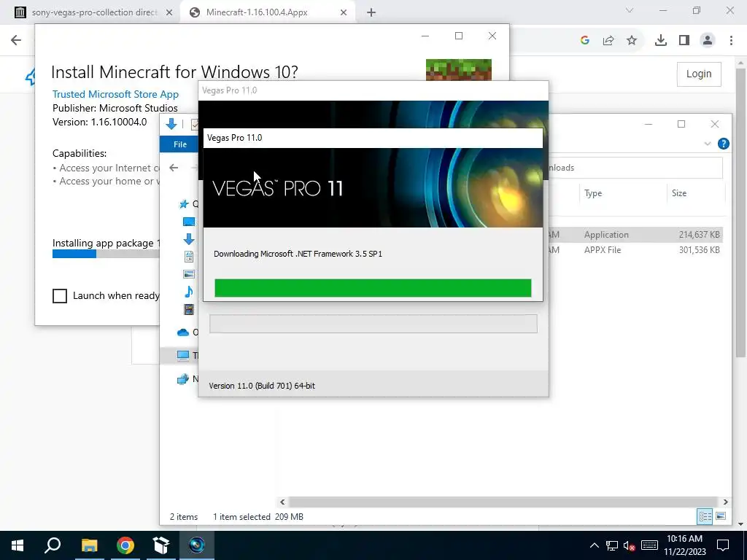This screenshot has height=560, width=747.
Task: Open the File menu in Explorer
Action: [180, 144]
